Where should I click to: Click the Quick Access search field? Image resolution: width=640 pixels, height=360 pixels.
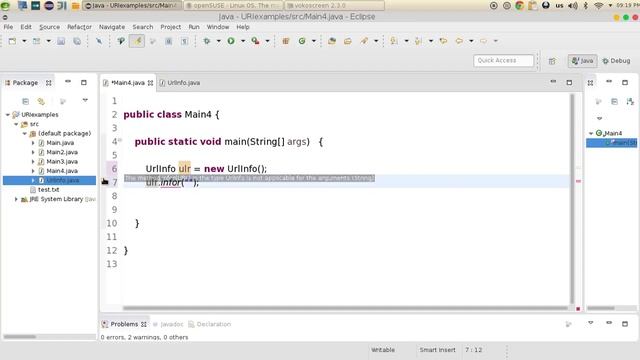click(x=504, y=60)
